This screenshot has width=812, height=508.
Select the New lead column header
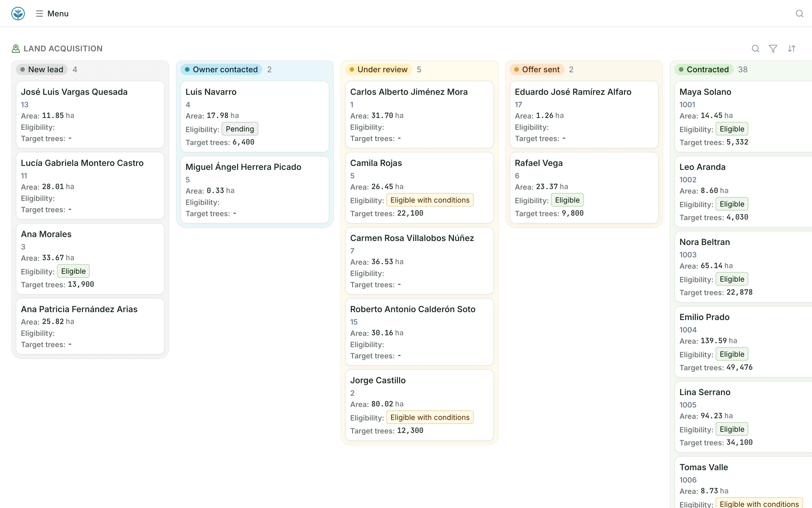pyautogui.click(x=42, y=69)
